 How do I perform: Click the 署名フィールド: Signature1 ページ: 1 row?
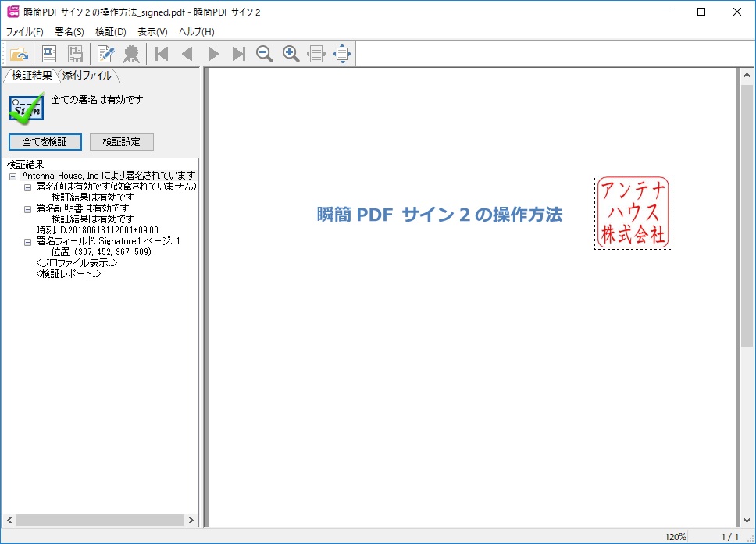[x=108, y=241]
